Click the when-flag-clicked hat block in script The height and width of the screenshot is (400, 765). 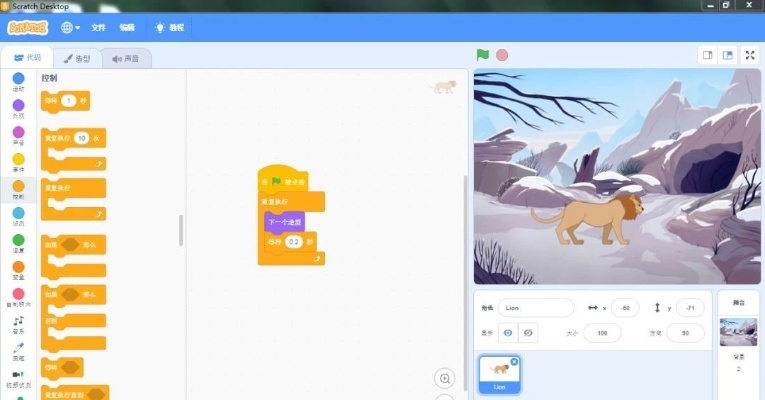pyautogui.click(x=283, y=179)
